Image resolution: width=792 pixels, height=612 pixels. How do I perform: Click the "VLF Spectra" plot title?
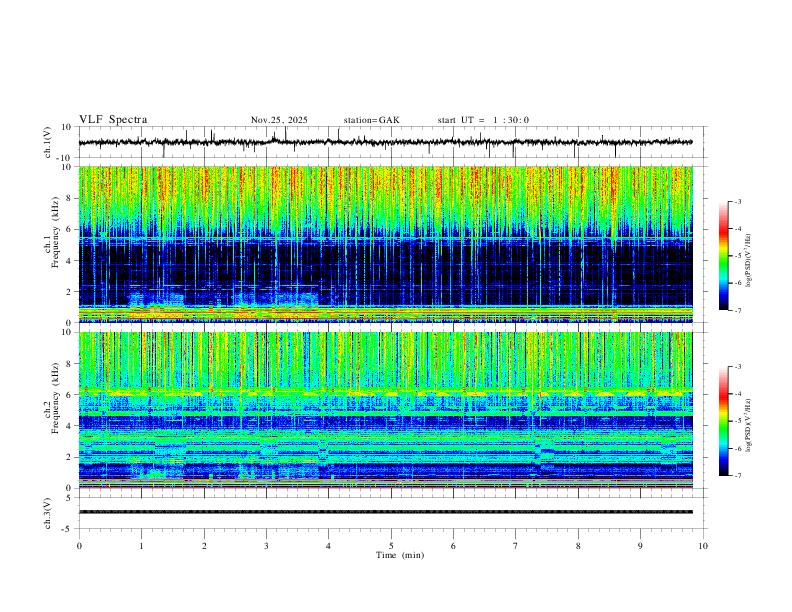point(113,120)
